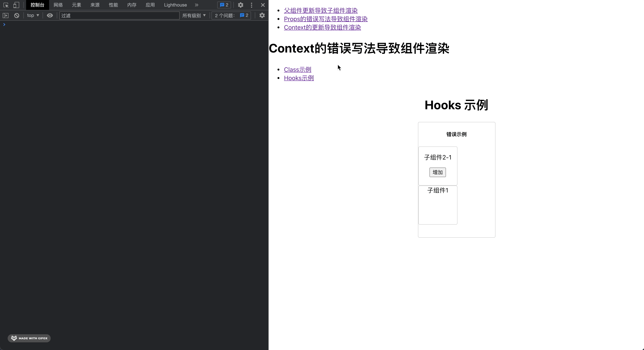Switch to the Lighthouse tab
Image resolution: width=644 pixels, height=350 pixels.
175,5
